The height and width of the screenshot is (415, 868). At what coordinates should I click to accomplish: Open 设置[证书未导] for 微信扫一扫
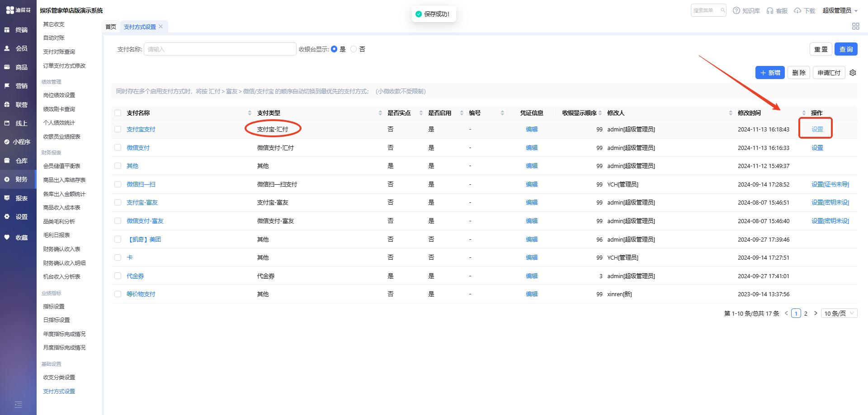coord(830,184)
